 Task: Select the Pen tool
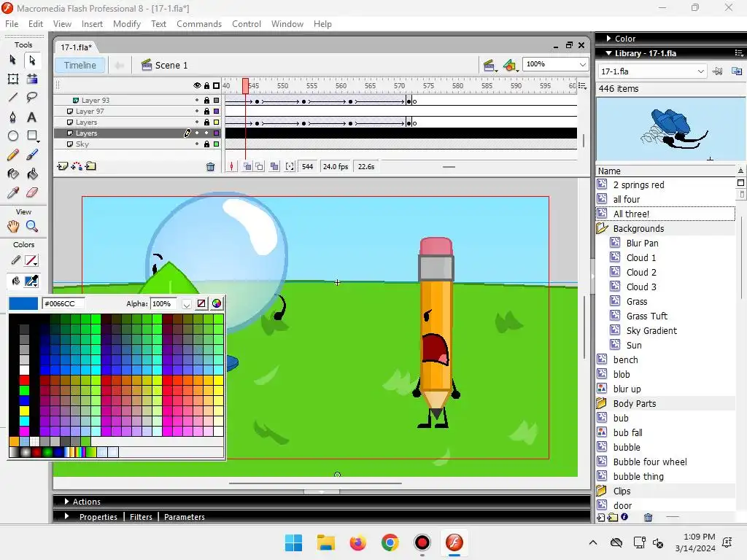13,117
